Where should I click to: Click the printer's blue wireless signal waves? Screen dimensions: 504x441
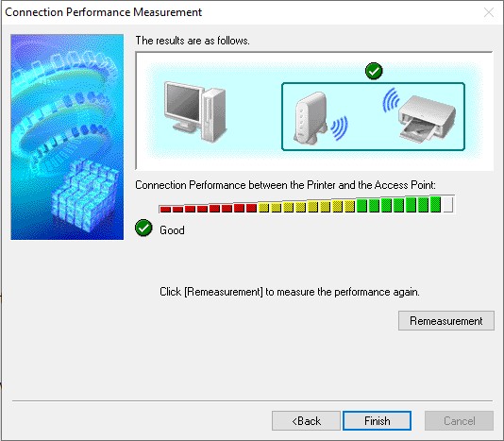coord(391,100)
